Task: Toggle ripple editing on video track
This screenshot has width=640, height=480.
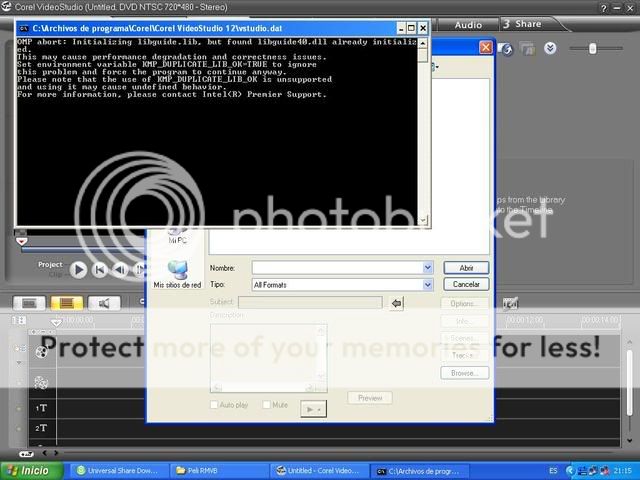Action: [20, 348]
